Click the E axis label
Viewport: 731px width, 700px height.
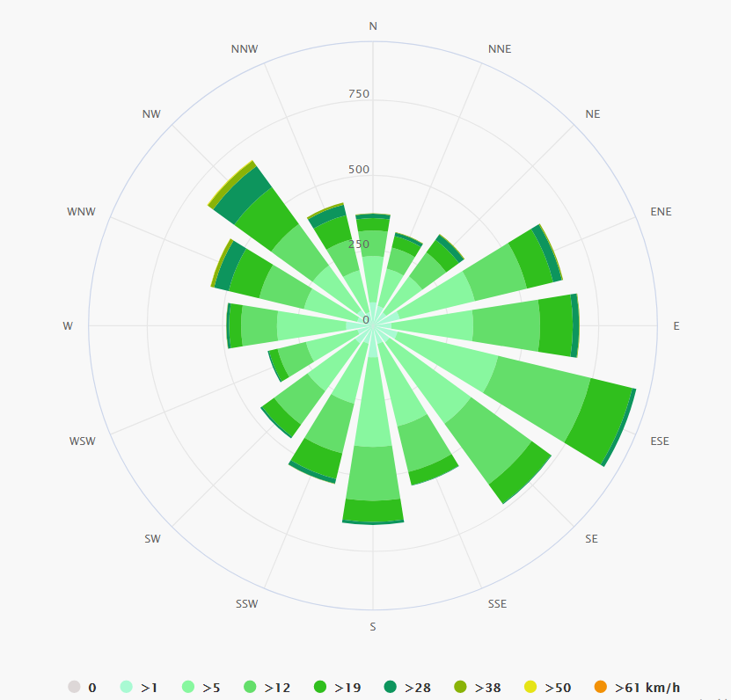(x=676, y=325)
